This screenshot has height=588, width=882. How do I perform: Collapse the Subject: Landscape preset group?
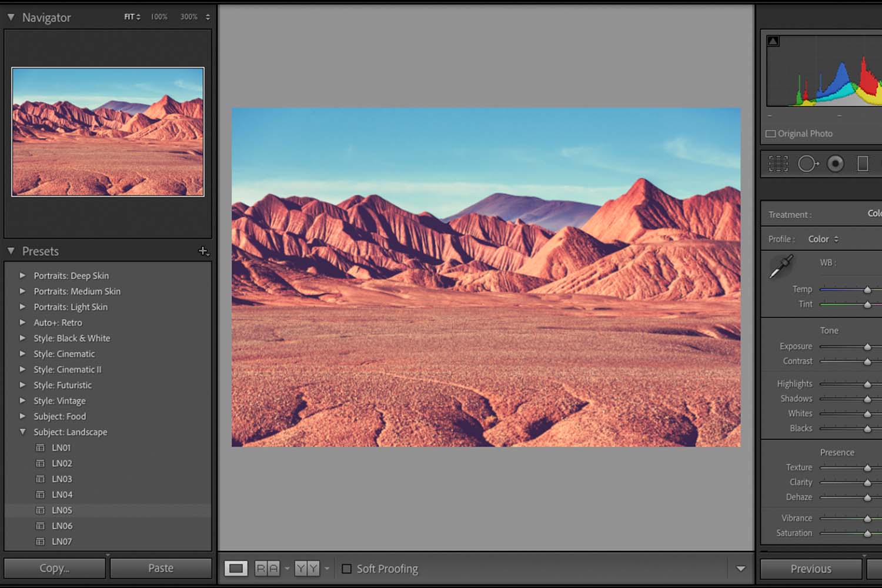point(22,432)
